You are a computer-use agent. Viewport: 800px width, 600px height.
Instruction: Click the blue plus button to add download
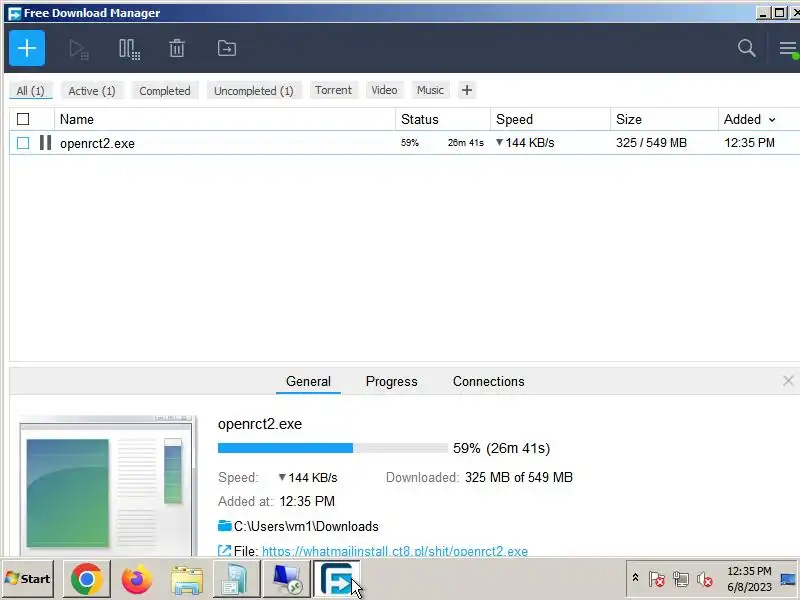27,48
